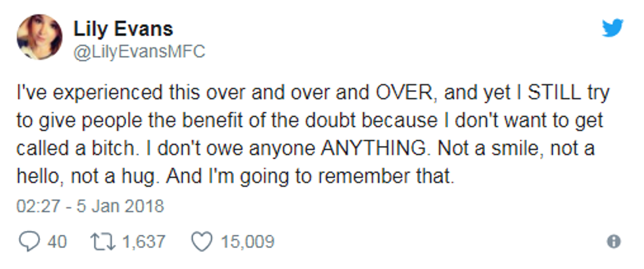
Task: Click the Twitter bird logo
Action: click(x=612, y=27)
